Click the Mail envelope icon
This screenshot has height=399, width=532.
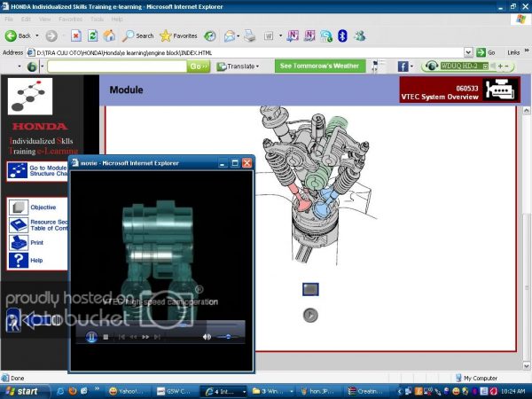point(230,35)
